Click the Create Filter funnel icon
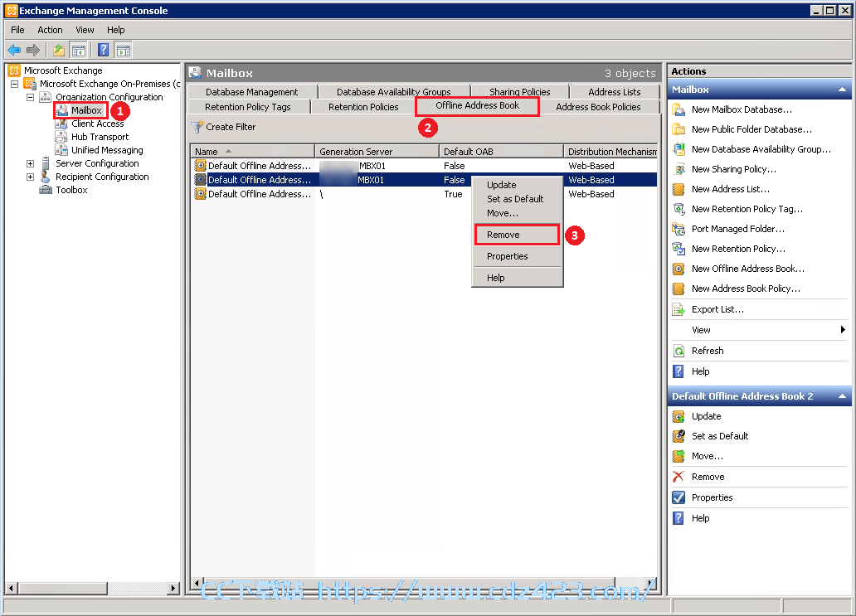Image resolution: width=856 pixels, height=616 pixels. [197, 127]
